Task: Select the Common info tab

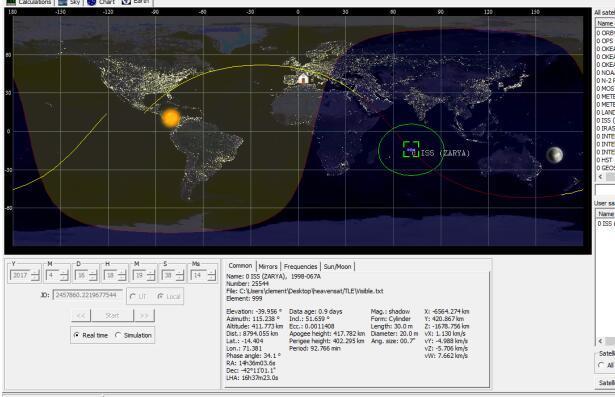Action: tap(240, 266)
